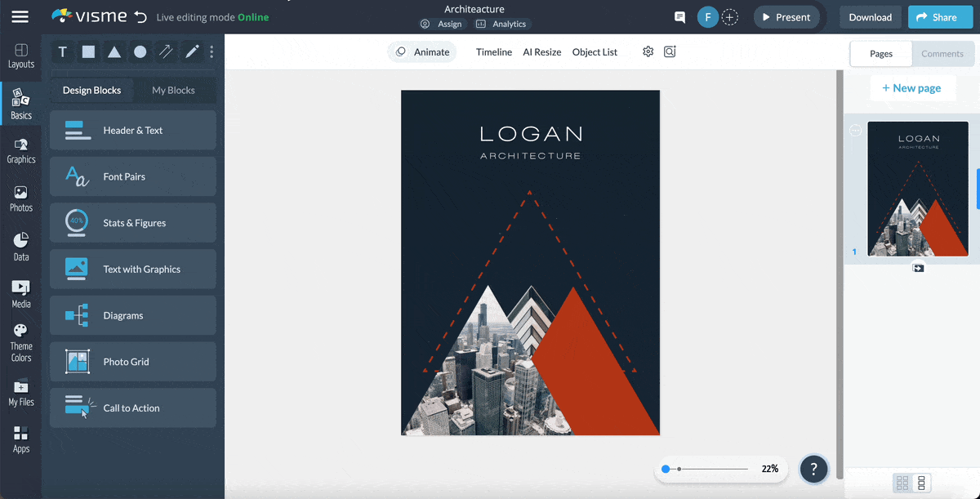Viewport: 980px width, 499px height.
Task: Select the Rectangle shape tool
Action: (x=88, y=51)
